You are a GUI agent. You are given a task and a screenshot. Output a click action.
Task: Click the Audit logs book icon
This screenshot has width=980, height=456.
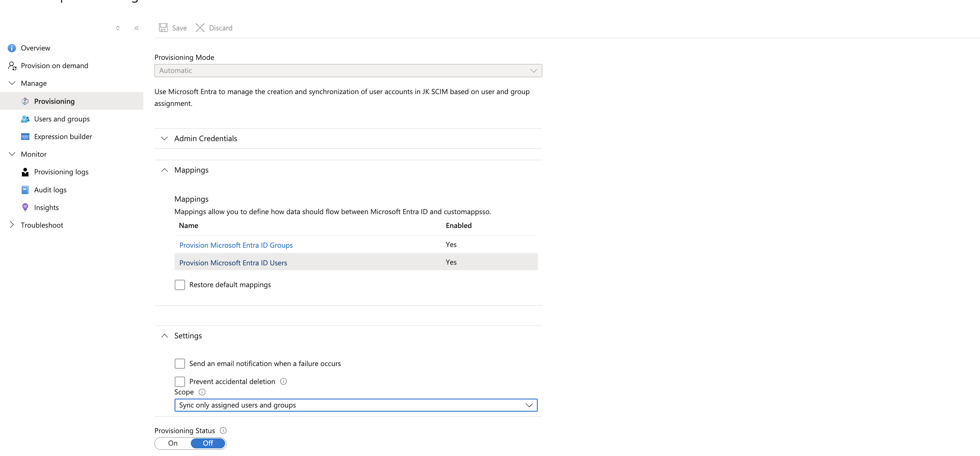coord(25,190)
